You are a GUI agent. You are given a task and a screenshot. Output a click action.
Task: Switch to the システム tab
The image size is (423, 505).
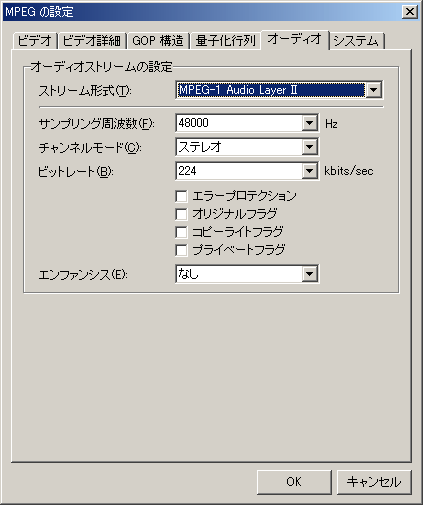tap(356, 41)
